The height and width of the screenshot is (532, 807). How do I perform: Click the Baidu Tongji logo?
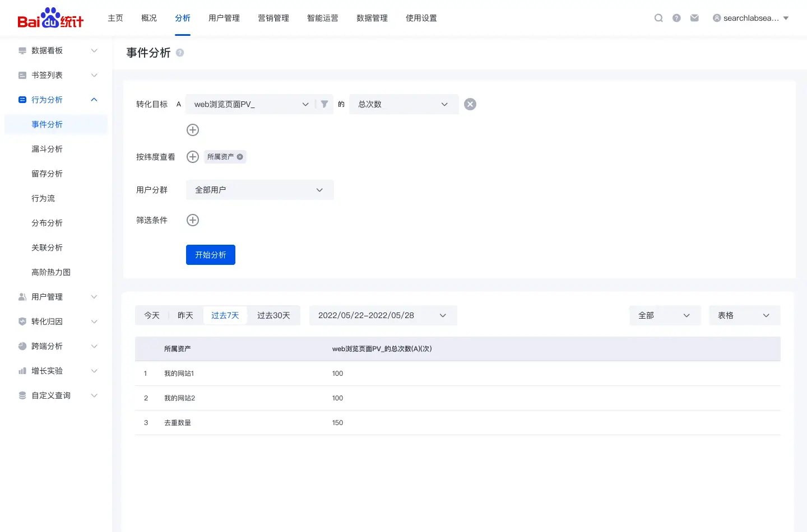[50, 18]
